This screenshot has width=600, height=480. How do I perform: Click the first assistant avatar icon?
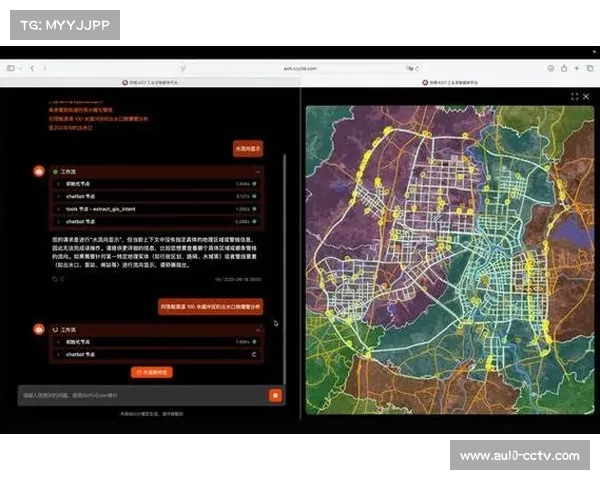point(39,171)
